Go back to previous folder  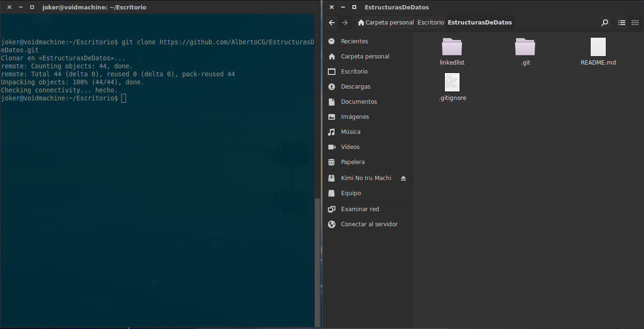click(x=332, y=22)
